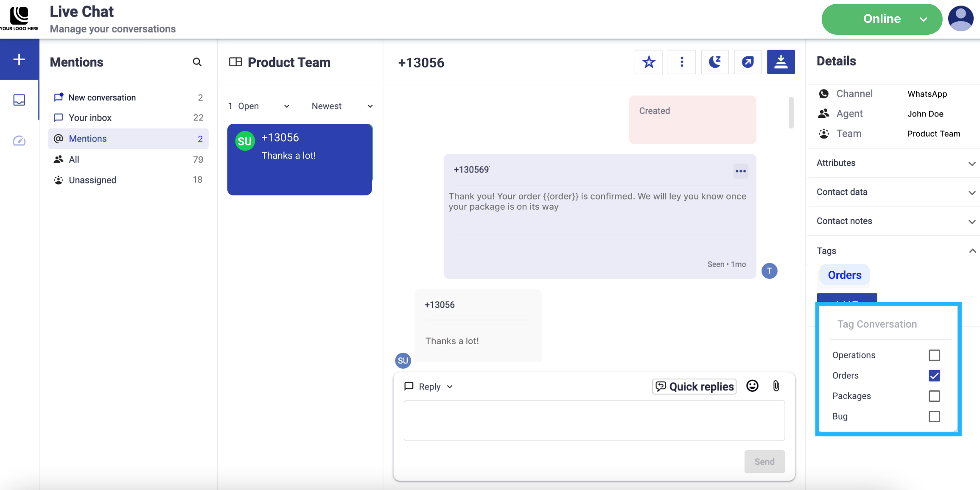Attach a file with paperclip icon
The height and width of the screenshot is (490, 980).
(776, 386)
